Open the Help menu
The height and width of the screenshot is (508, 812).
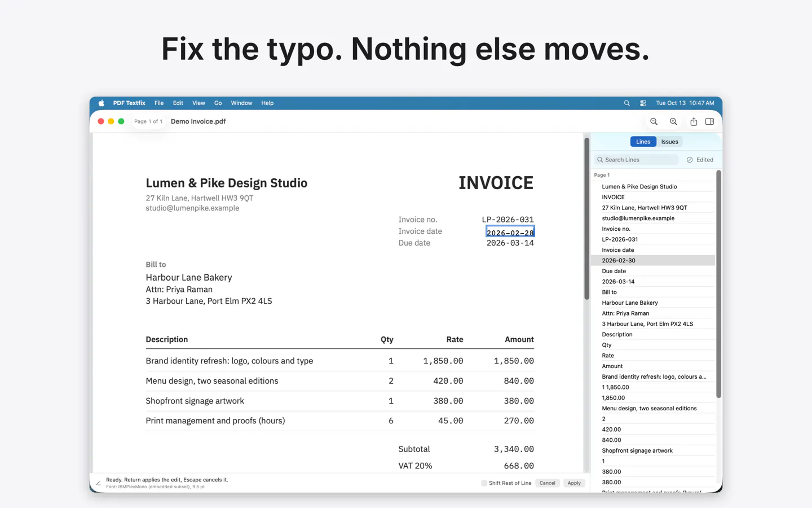(267, 103)
